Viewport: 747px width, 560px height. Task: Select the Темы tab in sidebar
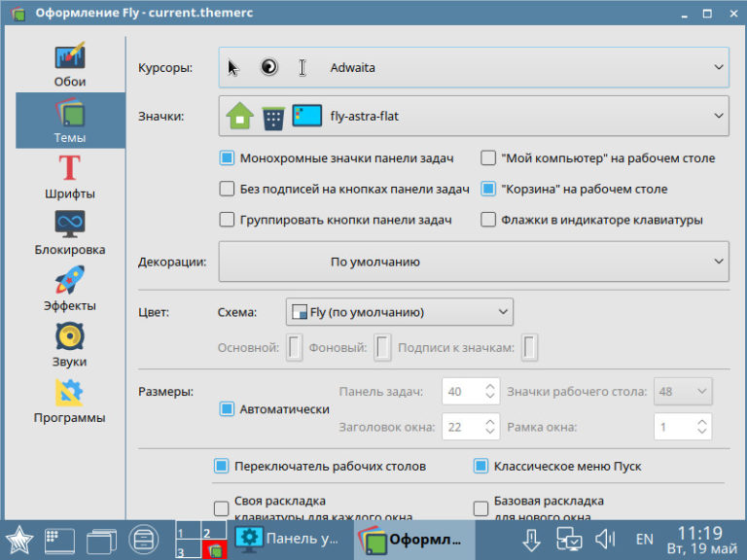pos(70,121)
